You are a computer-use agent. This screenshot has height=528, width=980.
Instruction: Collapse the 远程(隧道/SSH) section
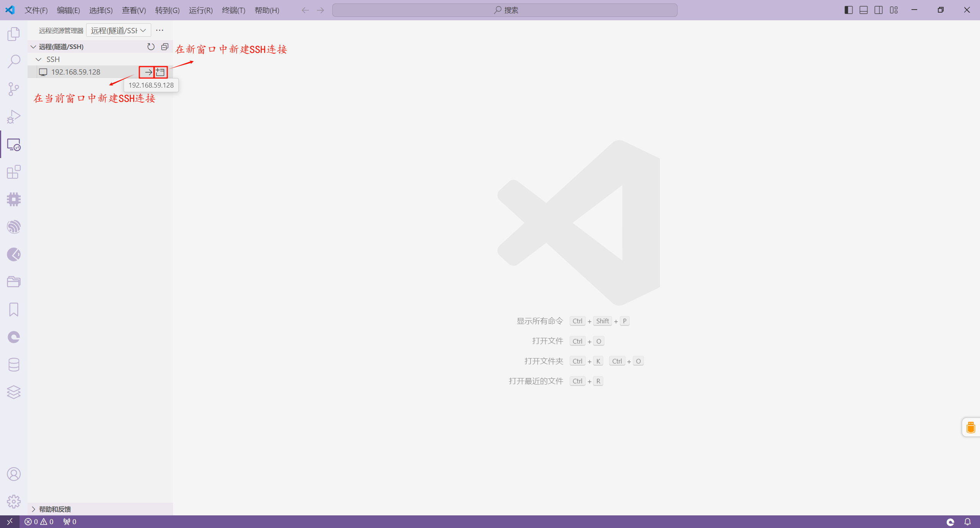pyautogui.click(x=33, y=47)
